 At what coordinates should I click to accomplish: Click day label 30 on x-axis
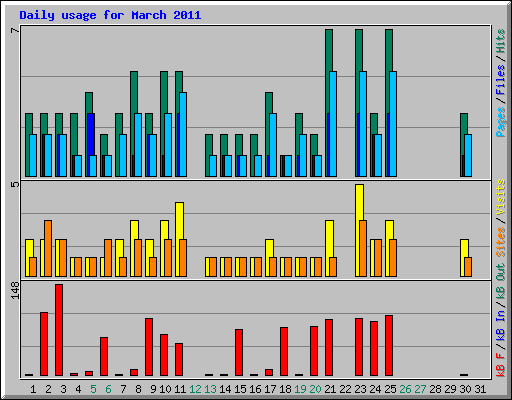[465, 389]
